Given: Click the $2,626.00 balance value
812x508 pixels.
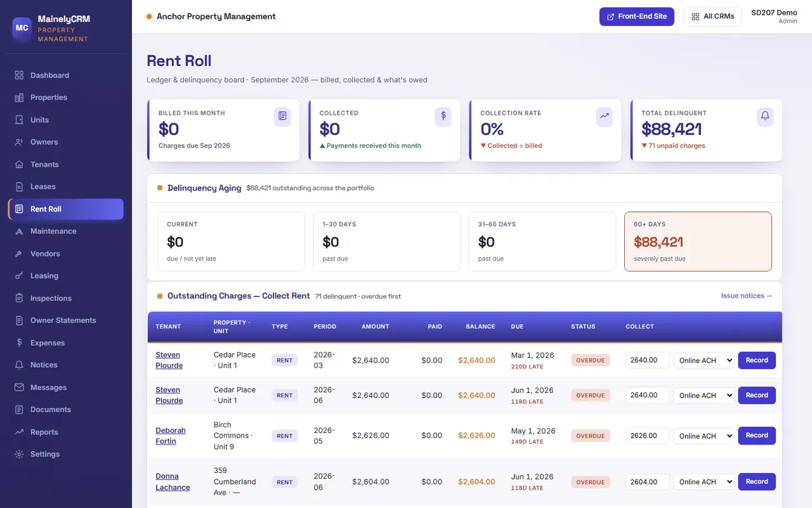Looking at the screenshot, I should coord(476,436).
